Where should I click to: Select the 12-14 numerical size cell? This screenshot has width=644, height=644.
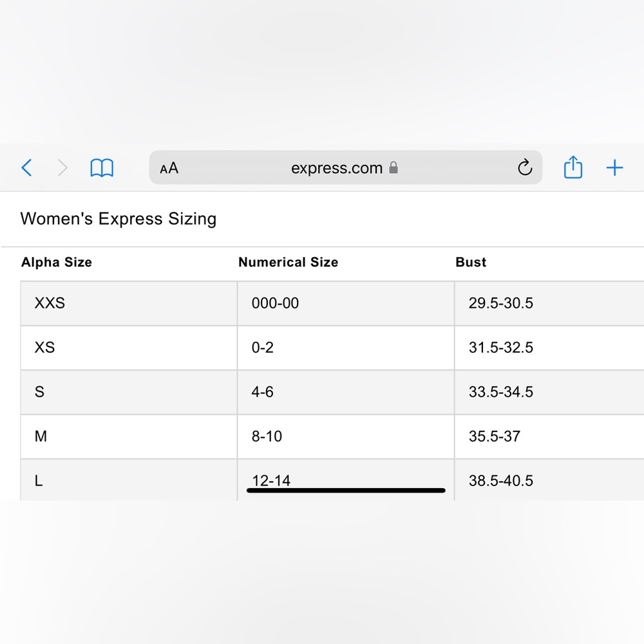[x=346, y=480]
